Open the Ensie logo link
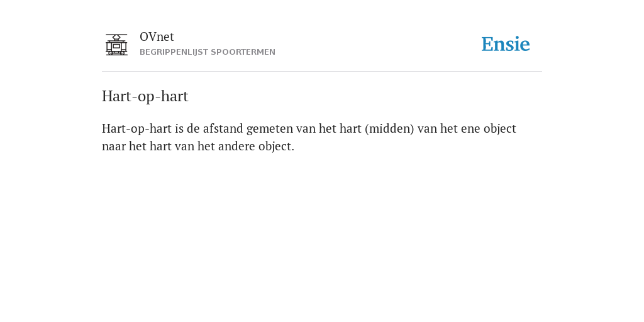 pyautogui.click(x=506, y=44)
